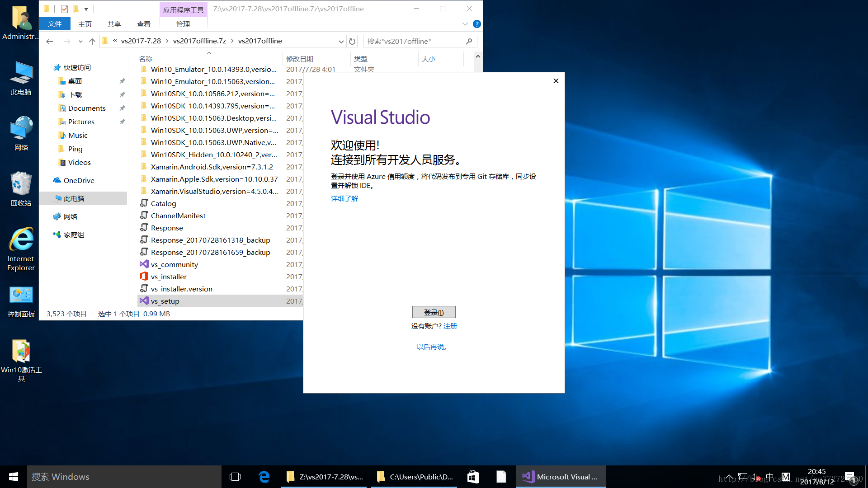Open Explorer help icon
The image size is (868, 488).
476,24
